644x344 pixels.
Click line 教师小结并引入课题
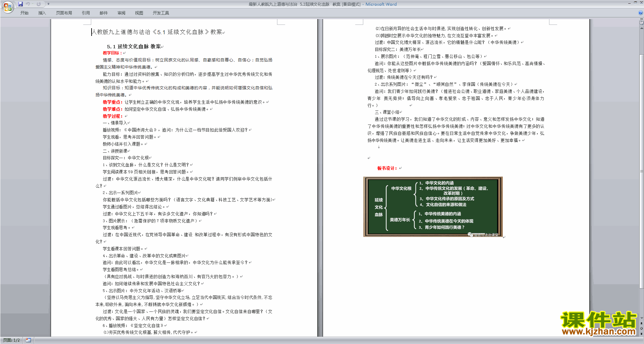coord(123,144)
